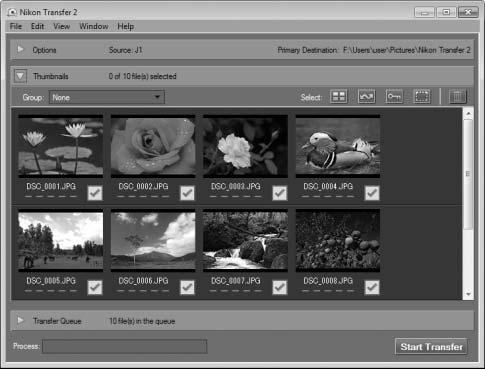Screen dimensions: 485x369
Task: Select the waterfall stream thumbnail DSC_0007
Action: tap(245, 240)
